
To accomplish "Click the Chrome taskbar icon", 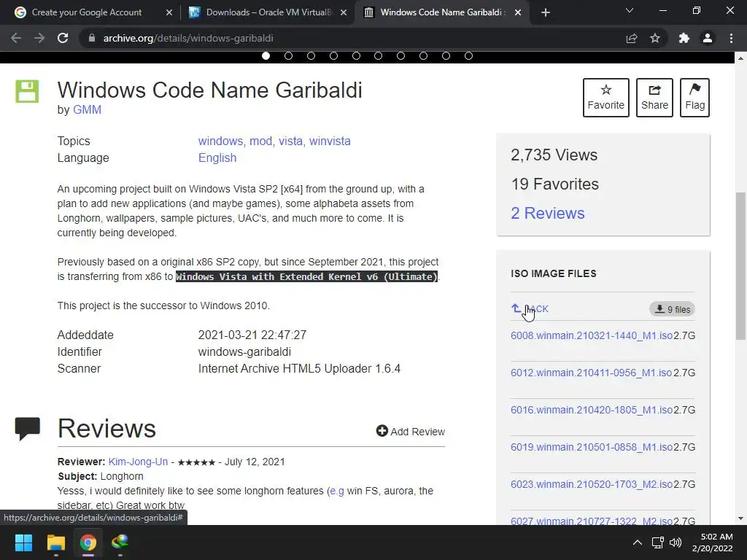I will (x=88, y=542).
